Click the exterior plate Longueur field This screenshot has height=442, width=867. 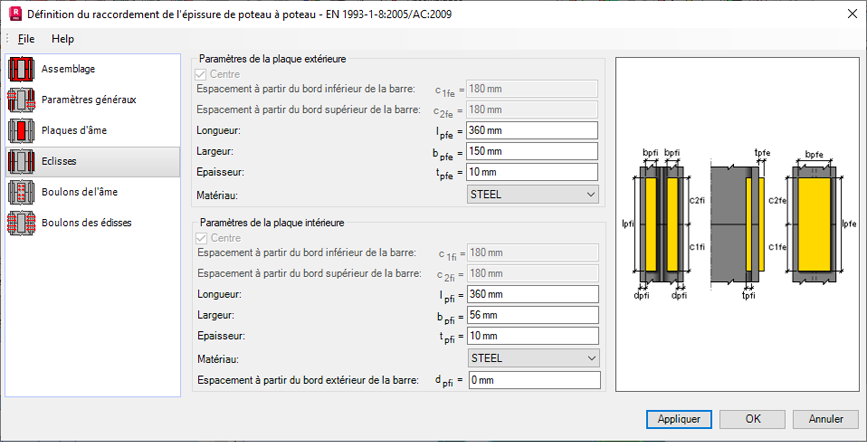(531, 131)
